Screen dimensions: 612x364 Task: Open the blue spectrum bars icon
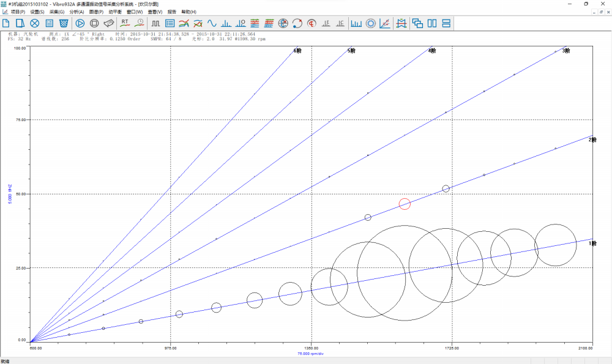[226, 23]
